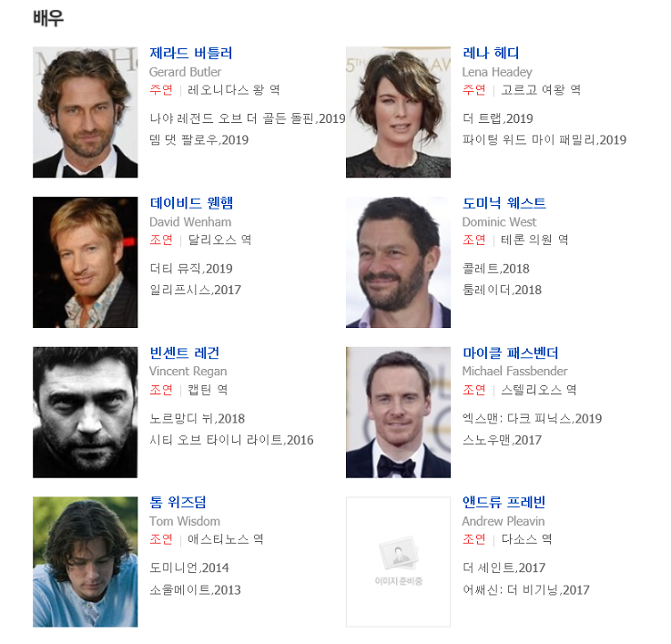Open the 도미닉 웨스트 actor link
This screenshot has width=671, height=644.
tap(504, 203)
